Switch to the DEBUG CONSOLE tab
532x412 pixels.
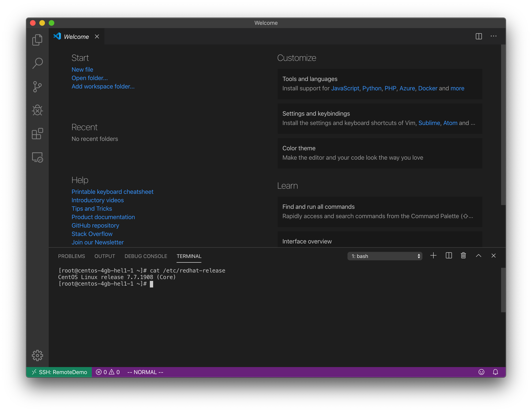(146, 256)
